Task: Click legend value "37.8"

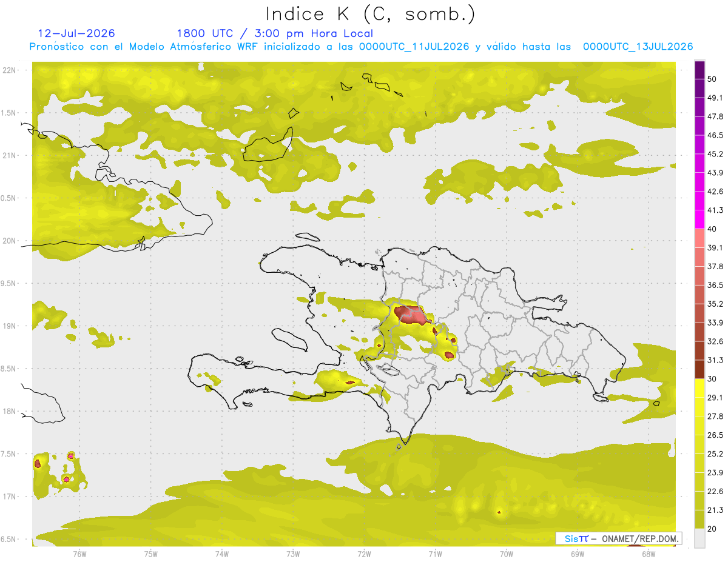Action: point(715,266)
